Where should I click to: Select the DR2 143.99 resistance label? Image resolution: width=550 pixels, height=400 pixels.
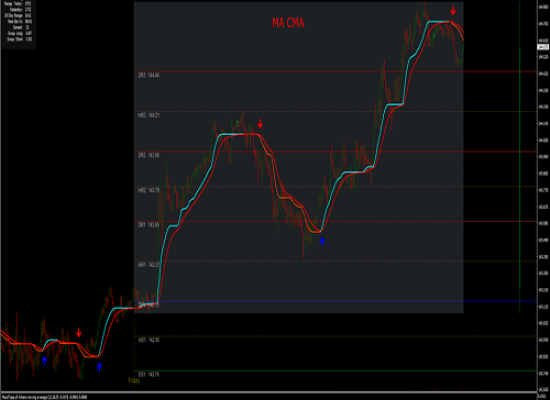point(149,155)
